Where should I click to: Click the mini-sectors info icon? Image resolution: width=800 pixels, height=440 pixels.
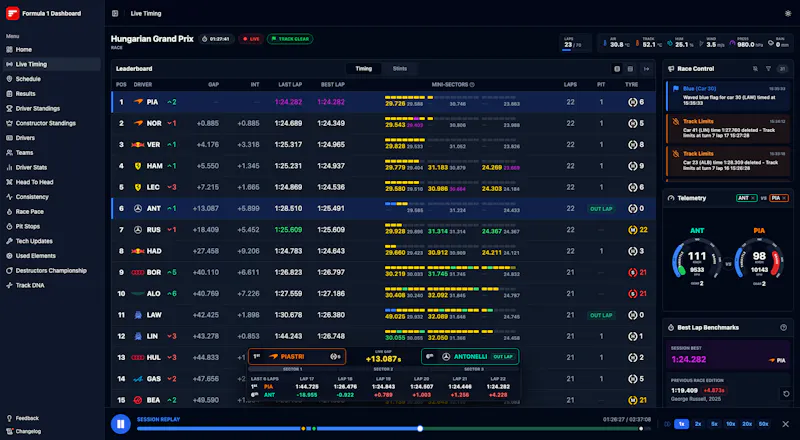click(472, 85)
